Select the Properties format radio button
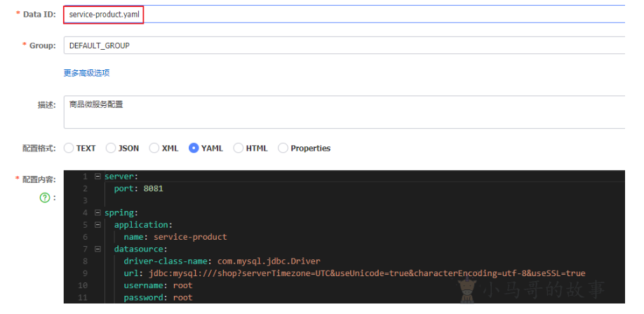Image resolution: width=644 pixels, height=314 pixels. 283,148
